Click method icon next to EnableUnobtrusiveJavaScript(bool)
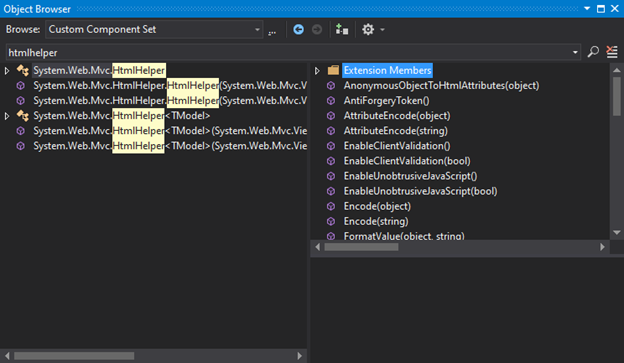This screenshot has height=363, width=624. point(331,191)
